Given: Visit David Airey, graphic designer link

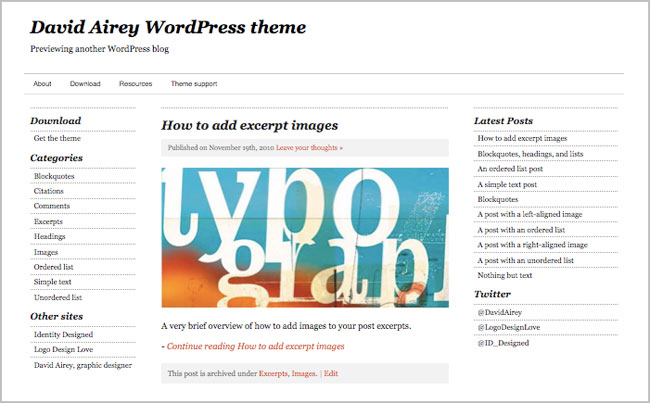Looking at the screenshot, I should pyautogui.click(x=83, y=365).
